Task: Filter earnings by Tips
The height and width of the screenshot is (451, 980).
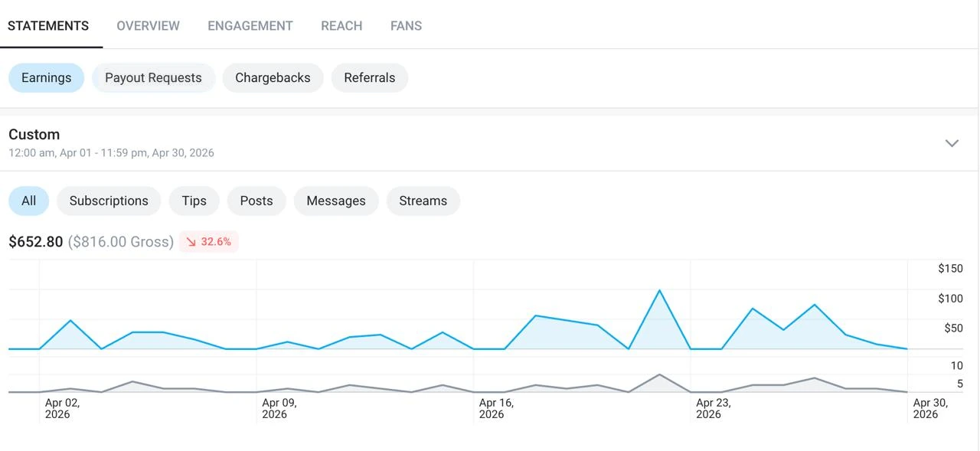Action: pyautogui.click(x=194, y=201)
